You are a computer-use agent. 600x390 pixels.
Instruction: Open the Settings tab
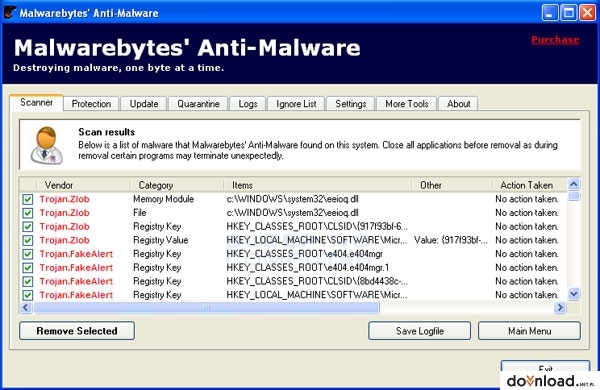[x=351, y=104]
